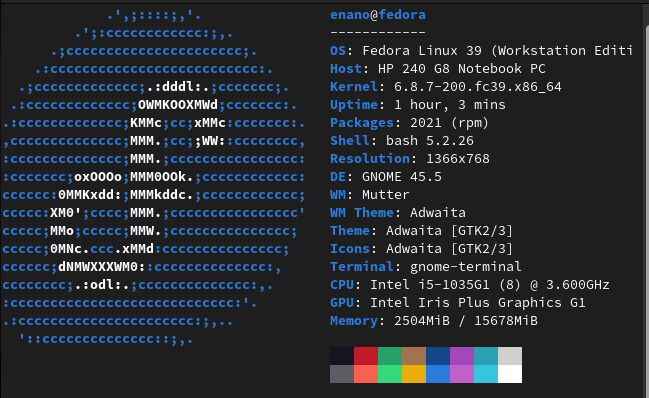
Task: Select the yellow-orange color block
Action: point(414,374)
